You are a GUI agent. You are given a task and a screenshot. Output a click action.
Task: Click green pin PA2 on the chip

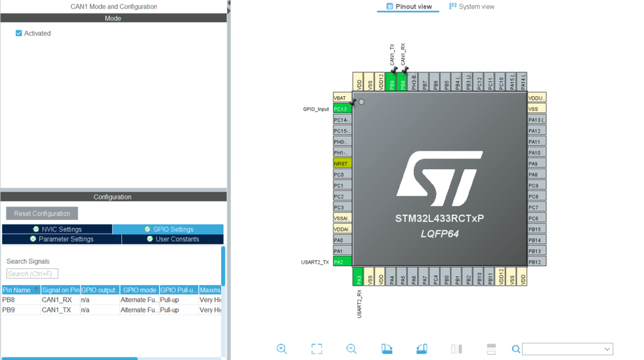click(342, 262)
